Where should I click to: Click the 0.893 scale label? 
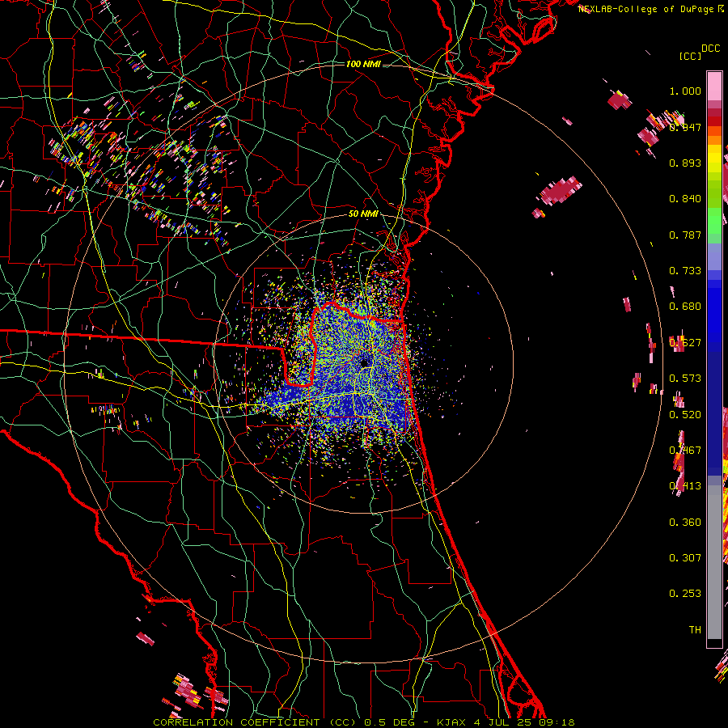(685, 163)
